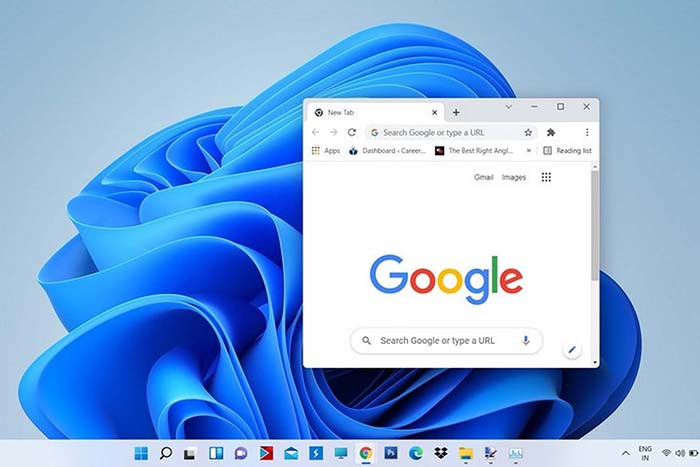
Task: Expand the bookmarks overflow chevron
Action: click(x=529, y=151)
